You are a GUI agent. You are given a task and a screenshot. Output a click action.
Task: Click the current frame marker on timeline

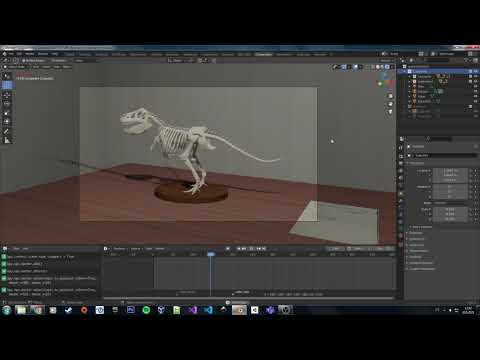pos(211,254)
